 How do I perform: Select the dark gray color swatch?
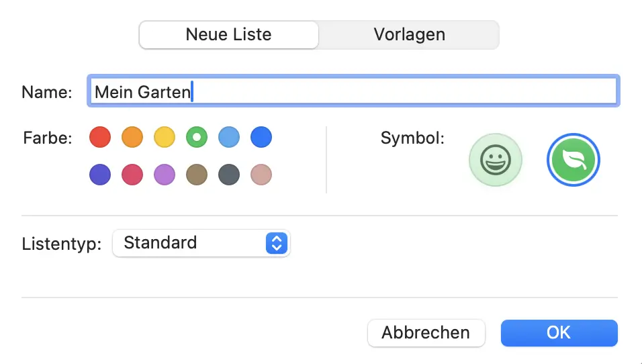point(229,175)
